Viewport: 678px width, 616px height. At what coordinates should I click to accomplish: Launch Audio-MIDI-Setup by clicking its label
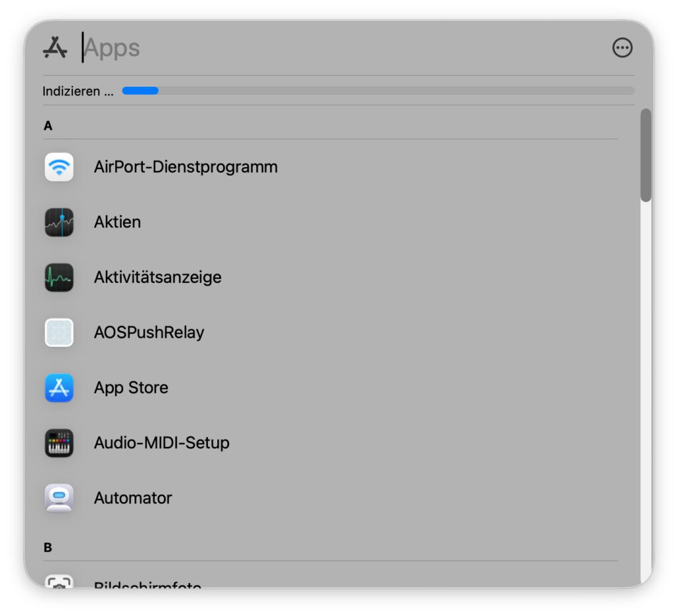162,444
